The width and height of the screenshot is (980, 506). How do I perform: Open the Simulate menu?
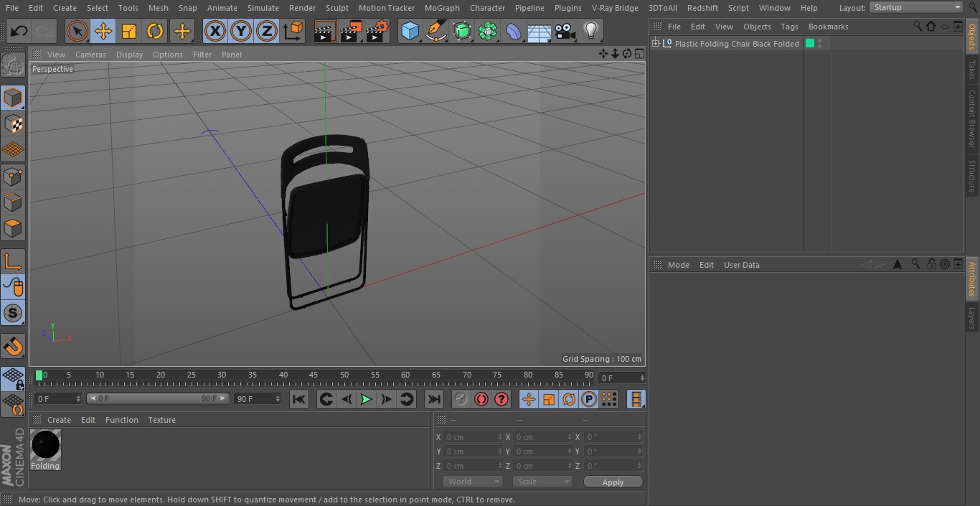[x=263, y=8]
